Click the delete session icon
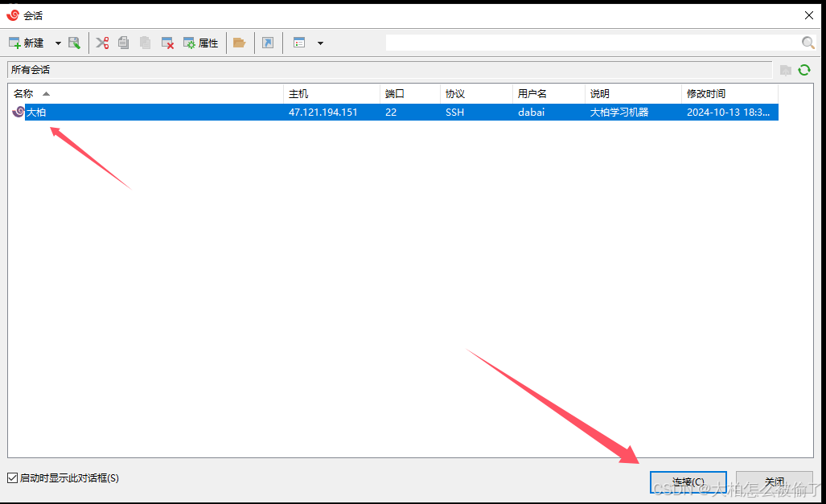 coord(167,43)
